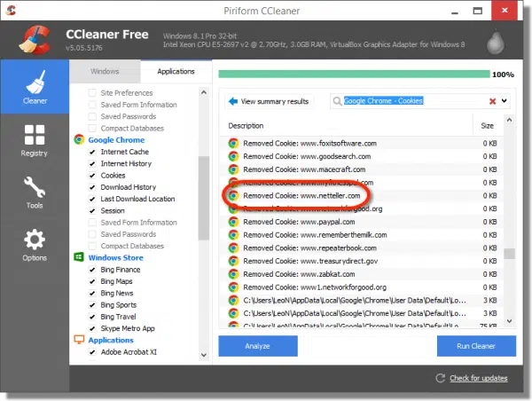Click Chrome icon on goodsearch.com row
Viewport: 532px width, 401px height.
233,156
